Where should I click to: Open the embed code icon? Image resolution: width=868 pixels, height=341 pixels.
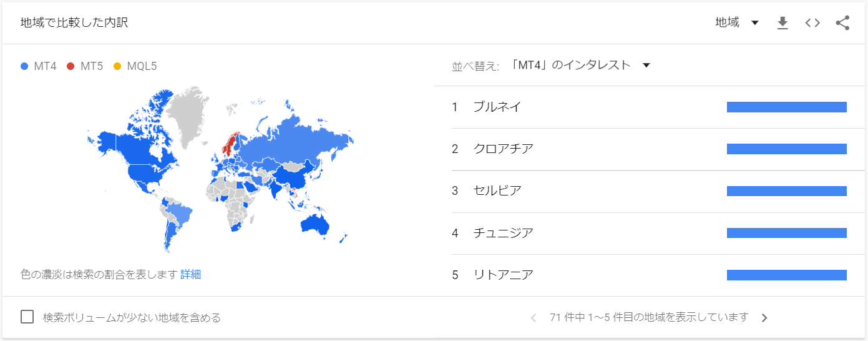pos(812,23)
